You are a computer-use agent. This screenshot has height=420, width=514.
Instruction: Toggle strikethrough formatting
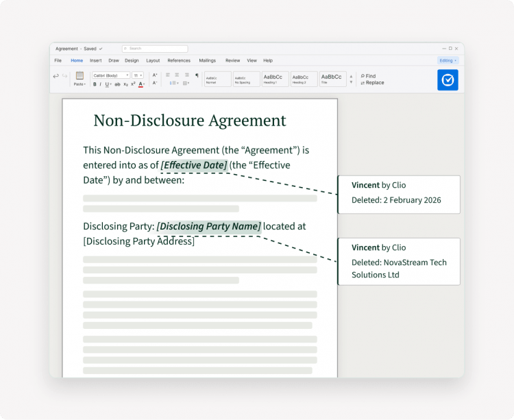click(x=117, y=84)
